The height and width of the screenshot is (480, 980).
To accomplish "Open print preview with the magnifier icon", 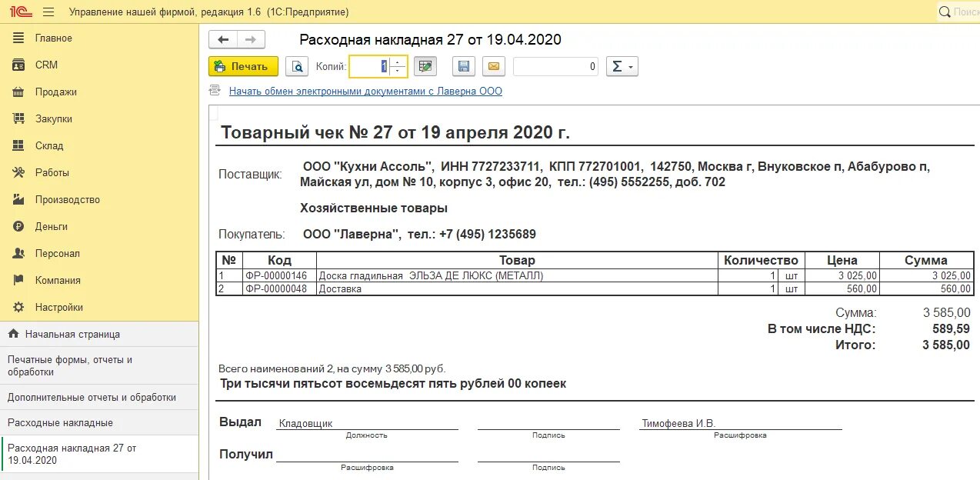I will click(297, 66).
